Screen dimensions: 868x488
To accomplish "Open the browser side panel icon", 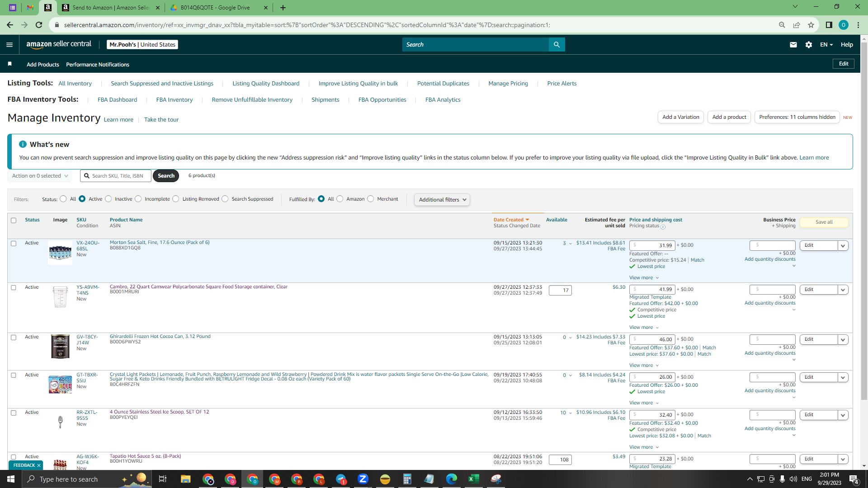I will tap(829, 25).
